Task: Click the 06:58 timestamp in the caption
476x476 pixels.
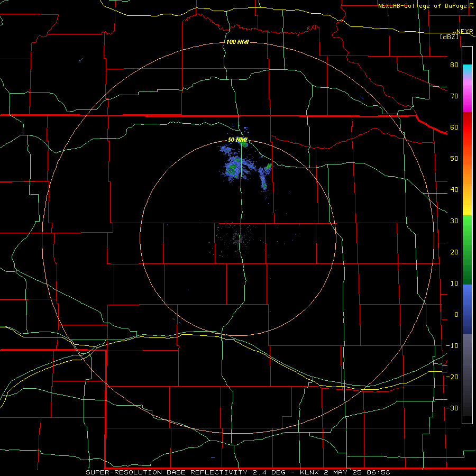Action: (378, 472)
